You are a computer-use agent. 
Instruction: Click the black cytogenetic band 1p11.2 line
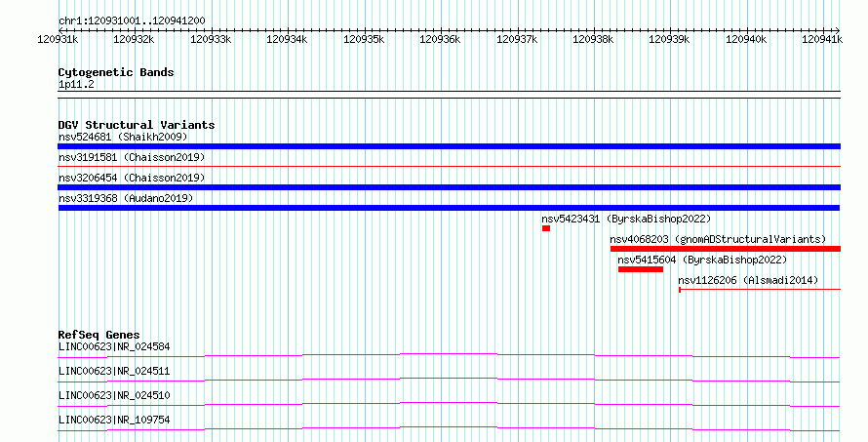pyautogui.click(x=449, y=95)
